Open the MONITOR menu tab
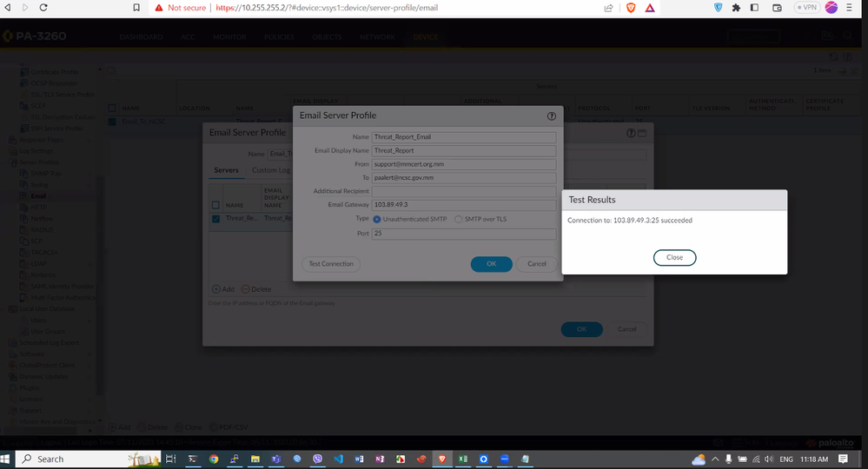This screenshot has height=469, width=868. (x=229, y=37)
